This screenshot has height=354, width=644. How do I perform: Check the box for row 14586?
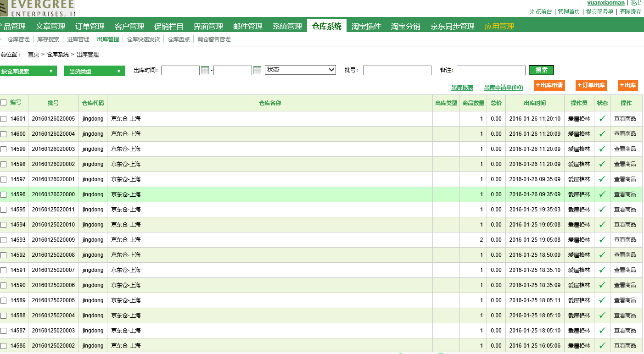(x=4, y=346)
